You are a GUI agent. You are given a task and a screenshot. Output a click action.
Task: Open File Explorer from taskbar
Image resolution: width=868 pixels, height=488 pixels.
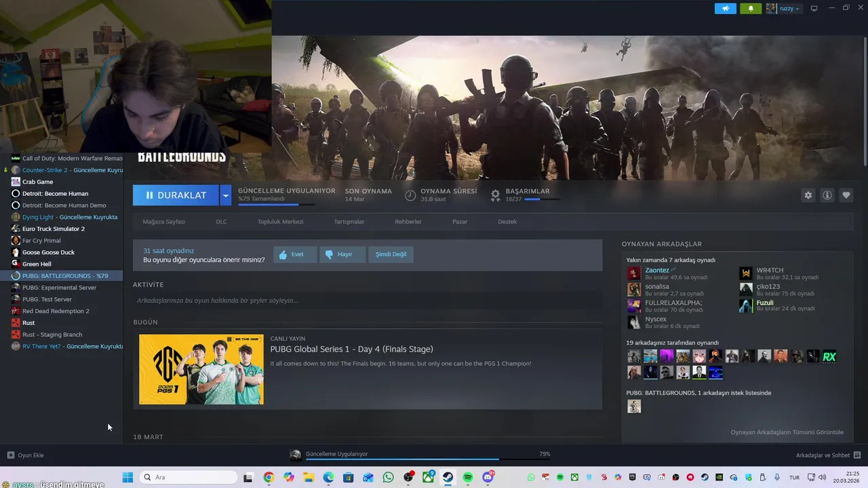(x=309, y=477)
